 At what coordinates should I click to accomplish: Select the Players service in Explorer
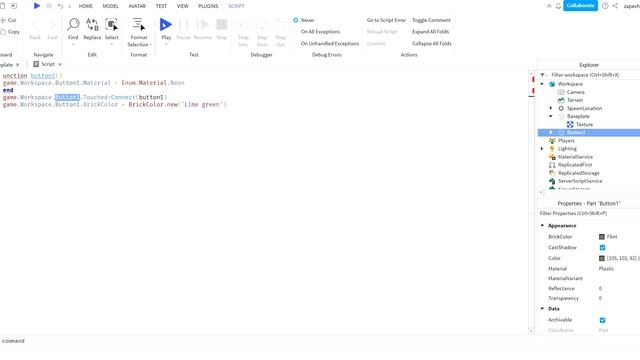tap(566, 140)
